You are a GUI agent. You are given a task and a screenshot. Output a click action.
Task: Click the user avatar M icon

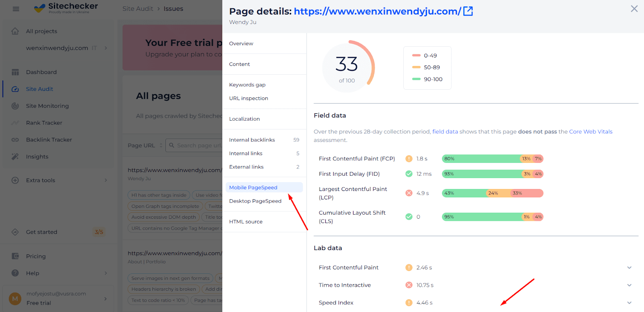tap(15, 299)
